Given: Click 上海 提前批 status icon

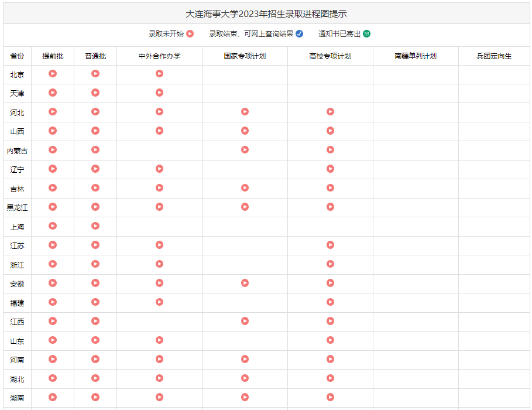Looking at the screenshot, I should click(53, 226).
